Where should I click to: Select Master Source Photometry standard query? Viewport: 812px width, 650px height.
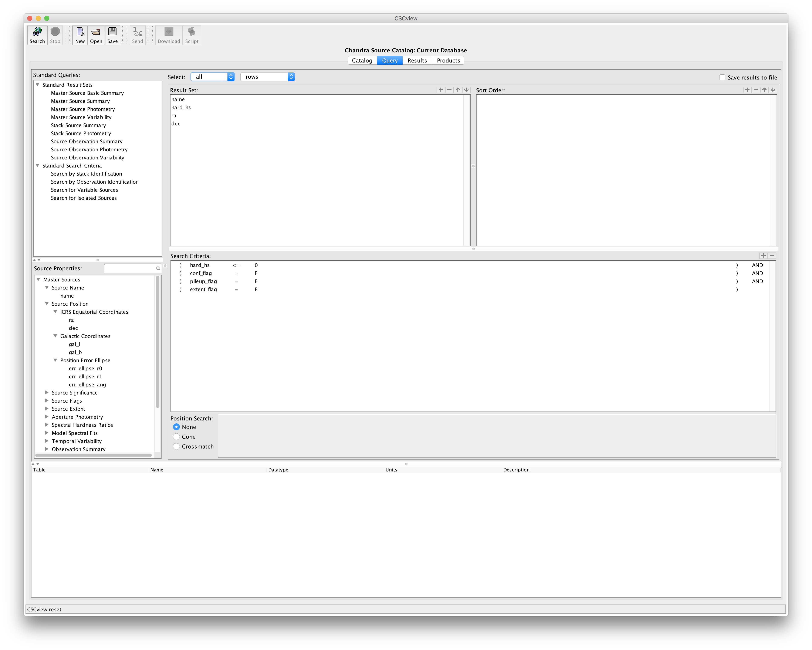[x=83, y=109]
